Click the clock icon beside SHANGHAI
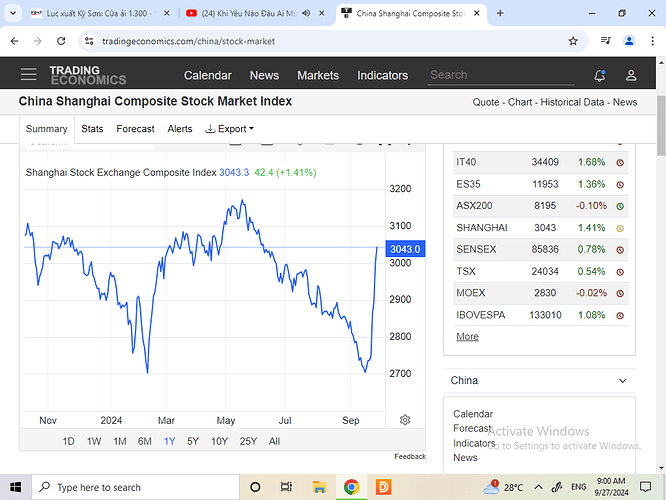The width and height of the screenshot is (666, 500). [x=620, y=229]
